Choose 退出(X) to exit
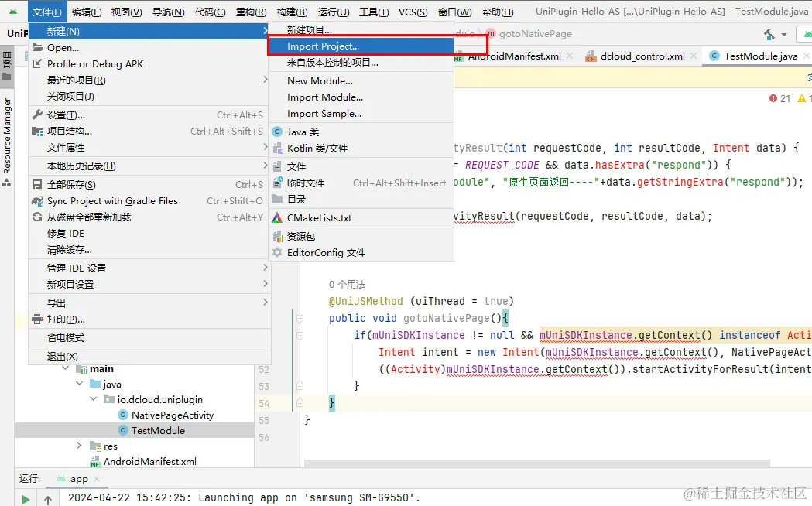The width and height of the screenshot is (812, 506). (x=149, y=357)
